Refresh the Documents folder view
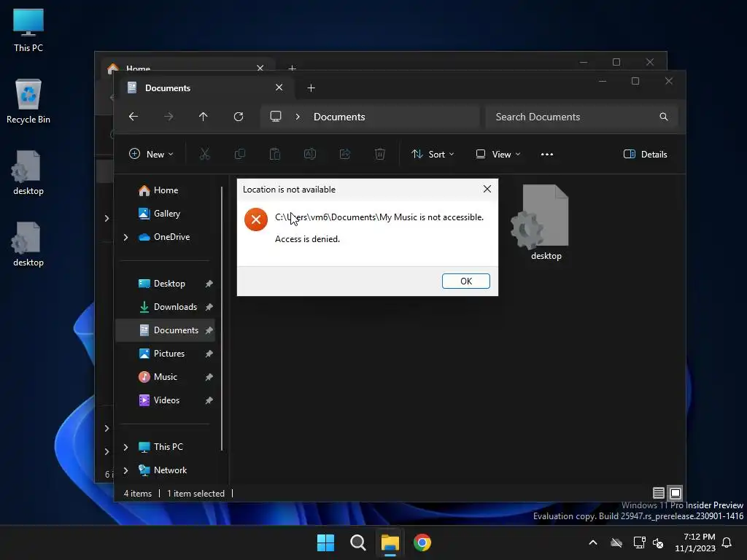Screen dimensions: 747x560 [239, 117]
